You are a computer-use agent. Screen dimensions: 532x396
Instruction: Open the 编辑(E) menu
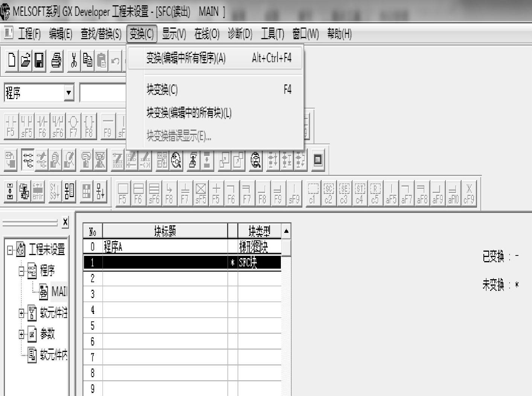(x=61, y=34)
